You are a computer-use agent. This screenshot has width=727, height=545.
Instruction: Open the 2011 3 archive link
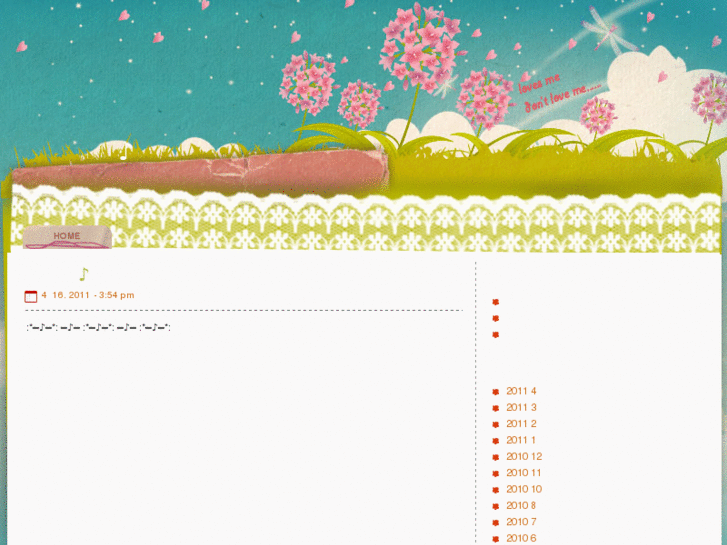point(521,407)
